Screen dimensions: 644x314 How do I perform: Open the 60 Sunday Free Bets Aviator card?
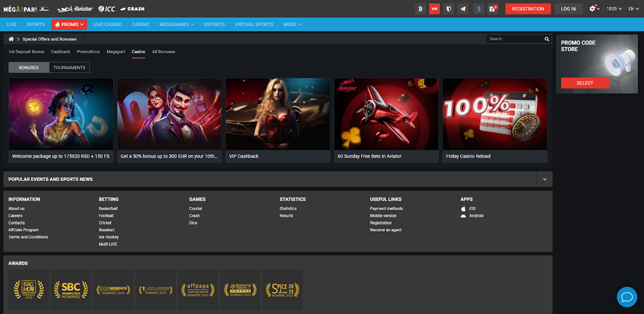(x=386, y=121)
